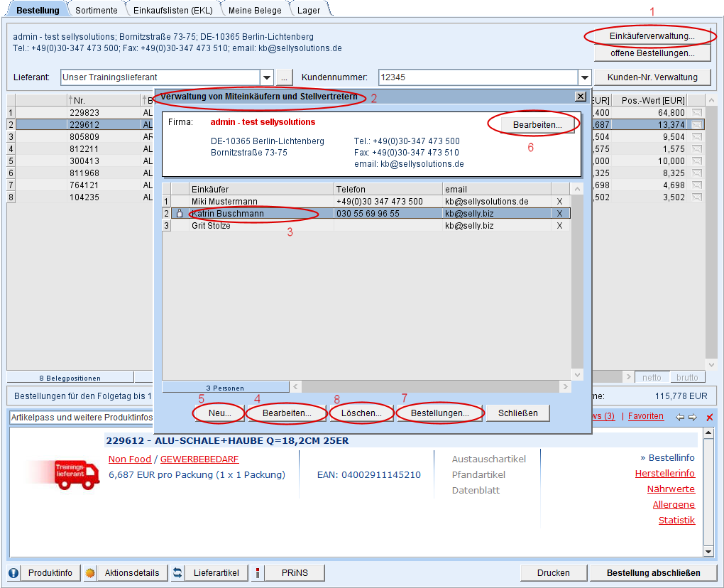
Task: Click the swap arrows icon beside Lieferartikel
Action: 178,573
